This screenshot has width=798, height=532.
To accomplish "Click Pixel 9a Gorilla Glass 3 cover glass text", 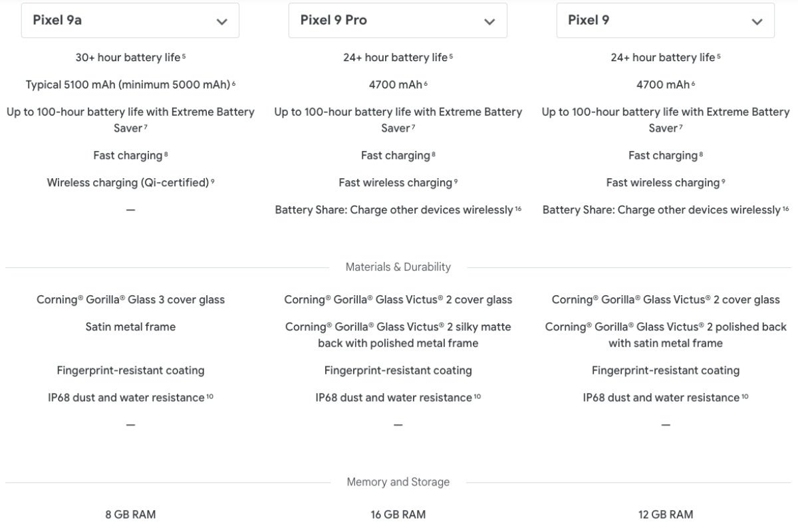I will (130, 300).
